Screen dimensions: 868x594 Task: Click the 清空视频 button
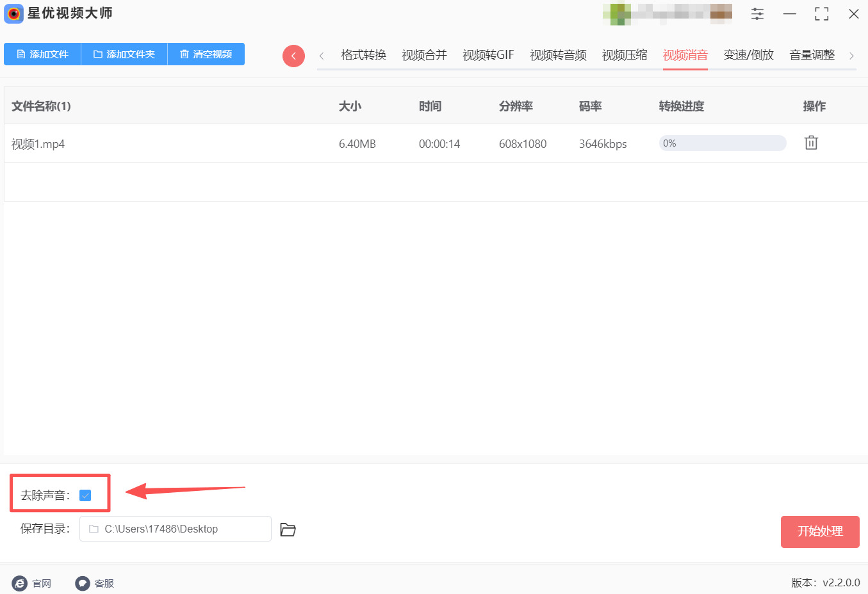pyautogui.click(x=206, y=54)
